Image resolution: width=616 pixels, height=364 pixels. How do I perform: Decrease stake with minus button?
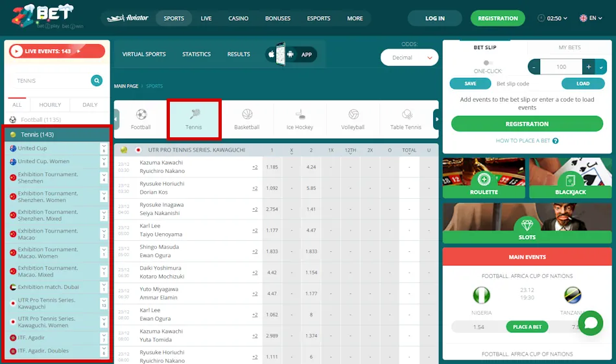point(534,67)
